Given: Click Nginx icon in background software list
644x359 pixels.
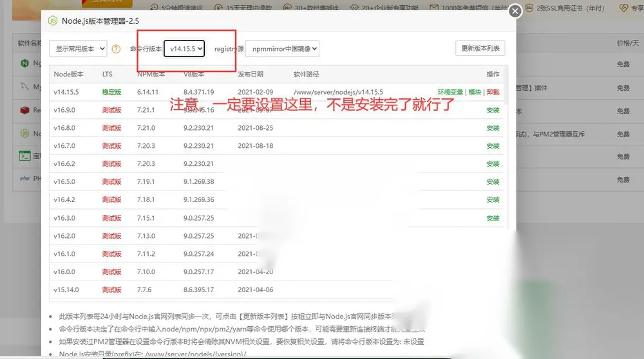Looking at the screenshot, I should click(x=24, y=63).
